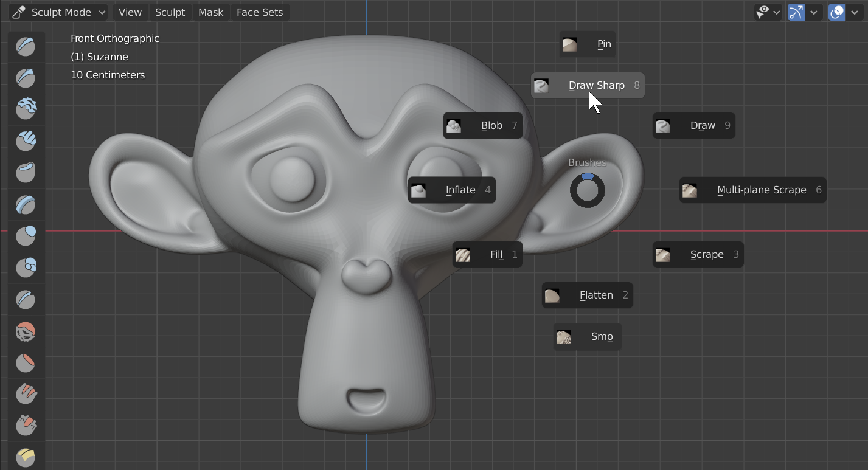Choose the Inflate brush icon
The image size is (868, 470).
[26, 236]
